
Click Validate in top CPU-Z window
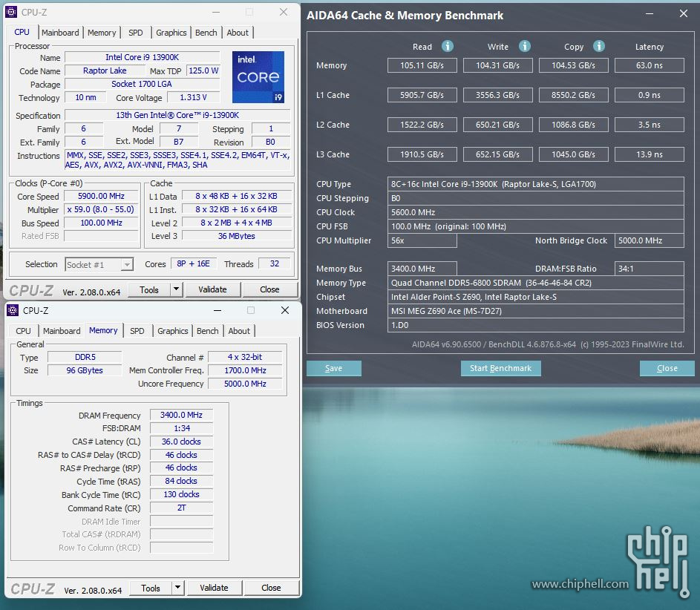pos(212,289)
